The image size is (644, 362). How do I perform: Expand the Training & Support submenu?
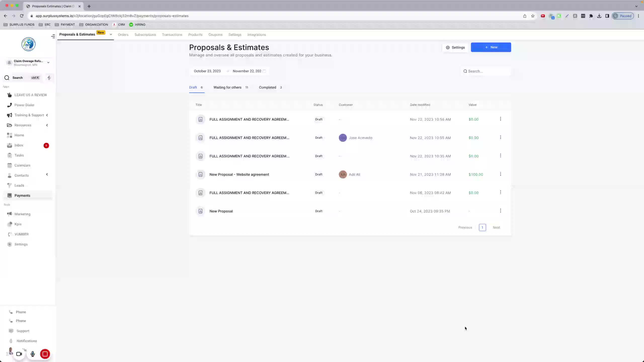[47, 115]
